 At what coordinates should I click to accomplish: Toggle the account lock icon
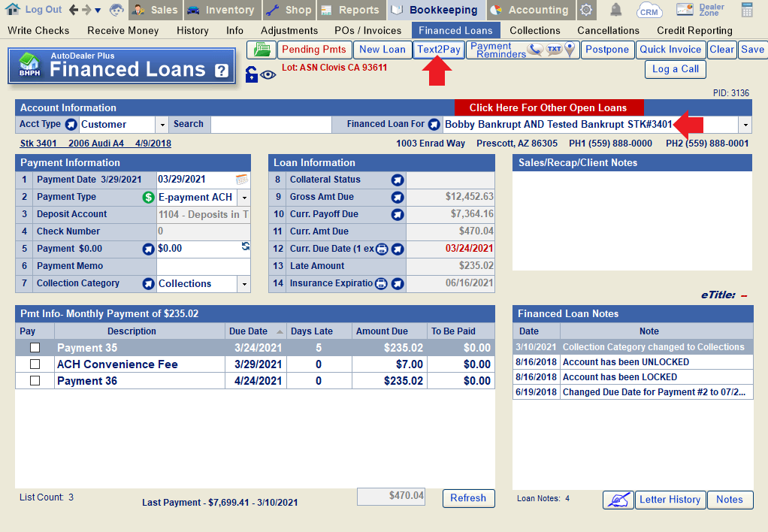pyautogui.click(x=252, y=74)
